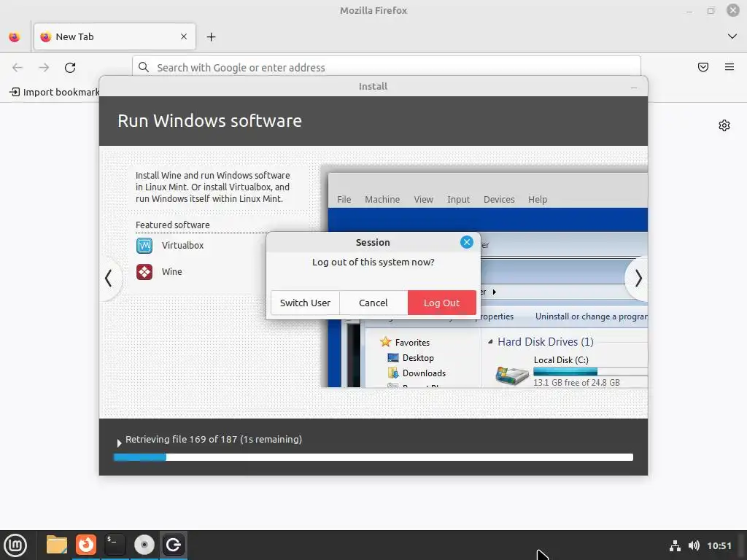Open the volume tray icon
Viewport: 747px width, 560px height.
tap(694, 545)
